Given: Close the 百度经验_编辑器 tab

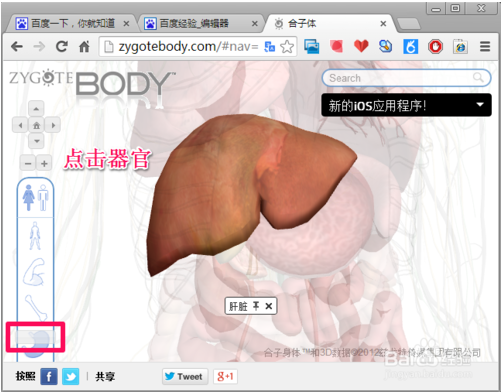Looking at the screenshot, I should click(x=255, y=24).
